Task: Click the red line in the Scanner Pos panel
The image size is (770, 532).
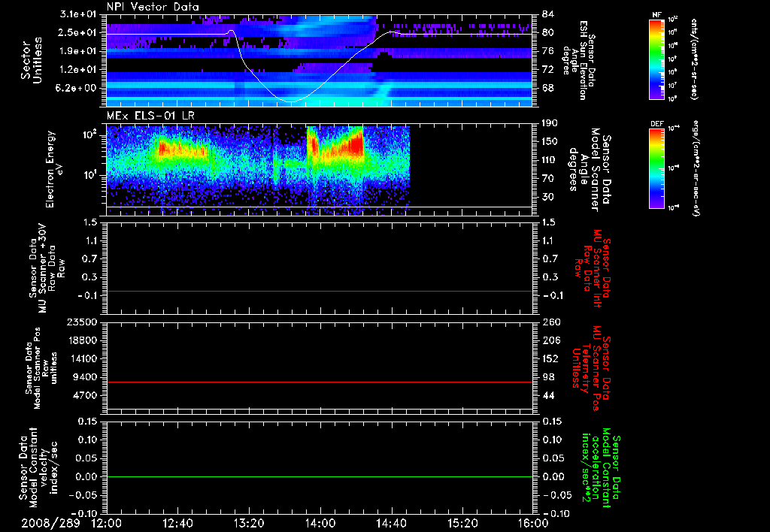Action: 320,382
